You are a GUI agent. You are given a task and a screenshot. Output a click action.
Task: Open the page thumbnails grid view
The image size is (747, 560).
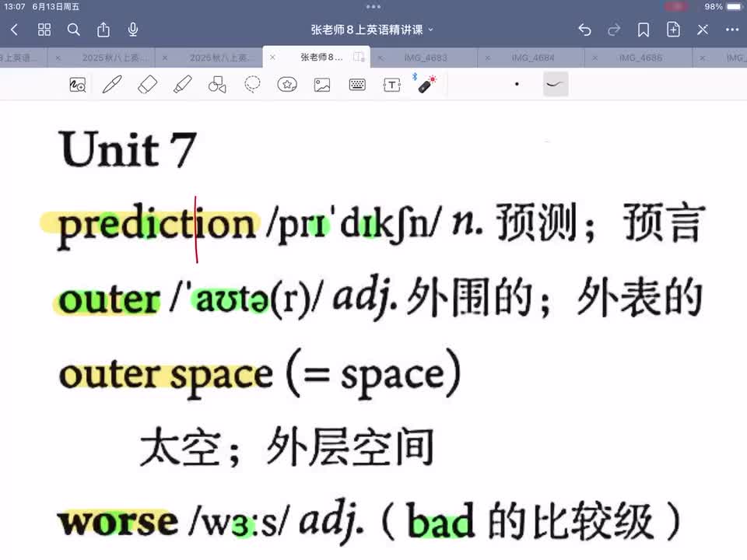coord(44,30)
